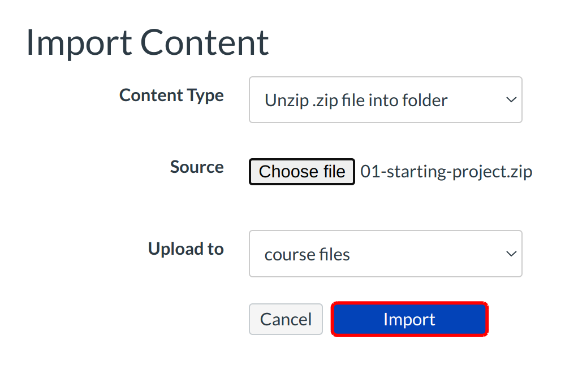The height and width of the screenshot is (392, 578).
Task: Open the Content Type dropdown
Action: (385, 100)
